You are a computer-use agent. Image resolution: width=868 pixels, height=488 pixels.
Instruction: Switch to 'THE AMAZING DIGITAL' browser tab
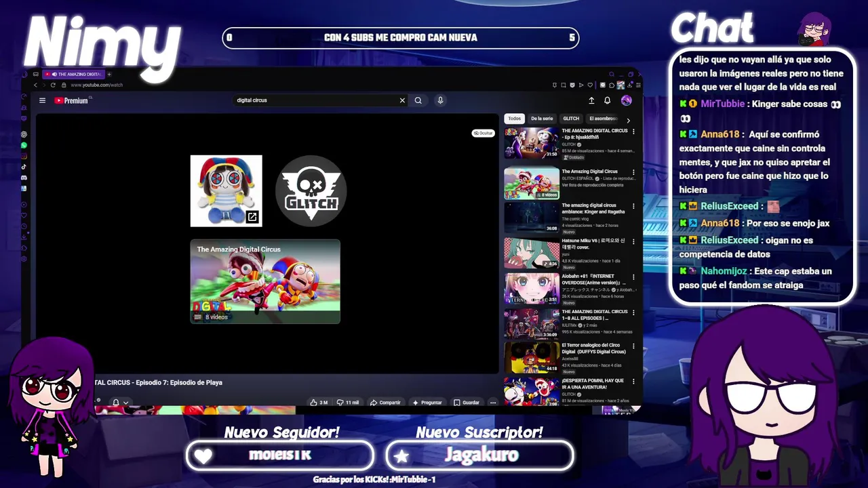click(x=73, y=74)
